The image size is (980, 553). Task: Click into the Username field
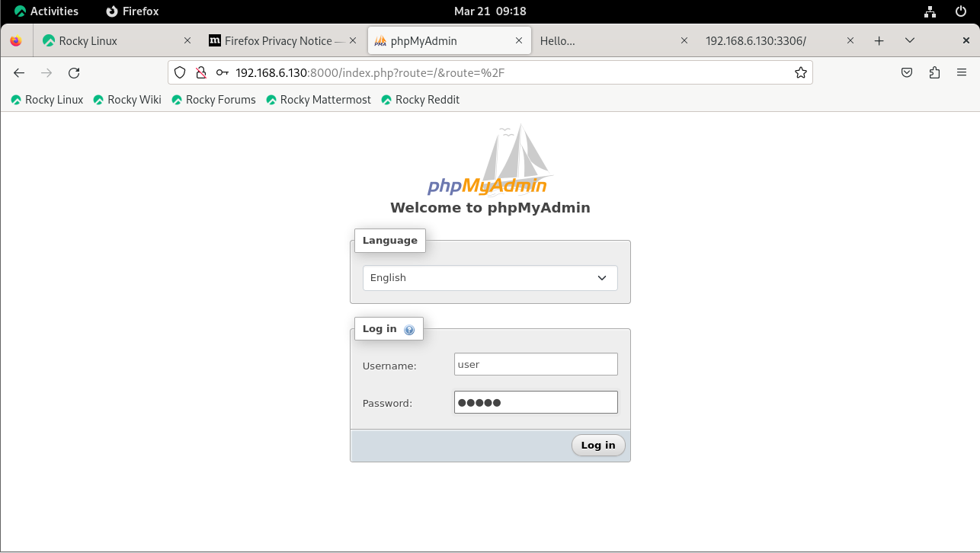point(536,364)
